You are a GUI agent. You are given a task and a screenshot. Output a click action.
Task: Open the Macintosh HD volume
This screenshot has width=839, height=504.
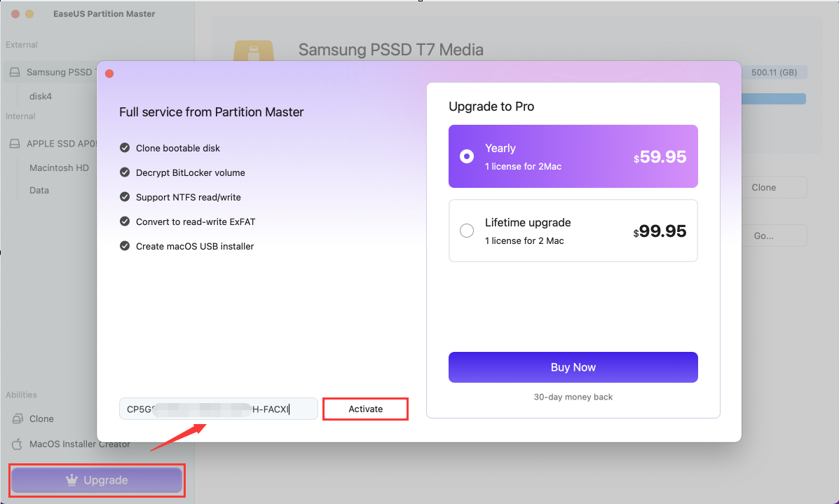pos(59,168)
